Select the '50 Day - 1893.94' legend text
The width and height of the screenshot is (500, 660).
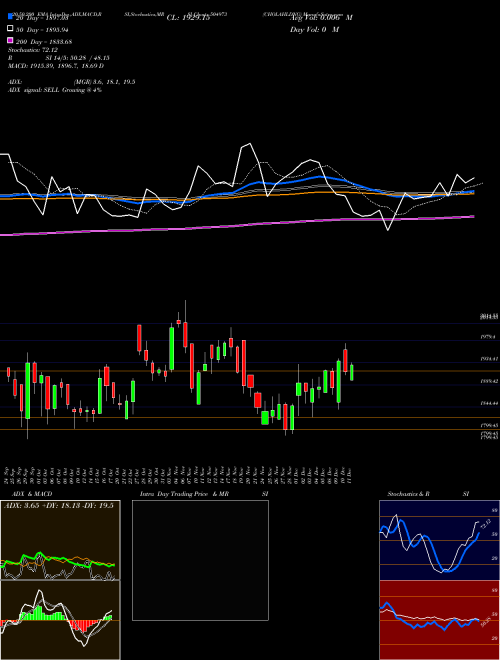(42, 30)
